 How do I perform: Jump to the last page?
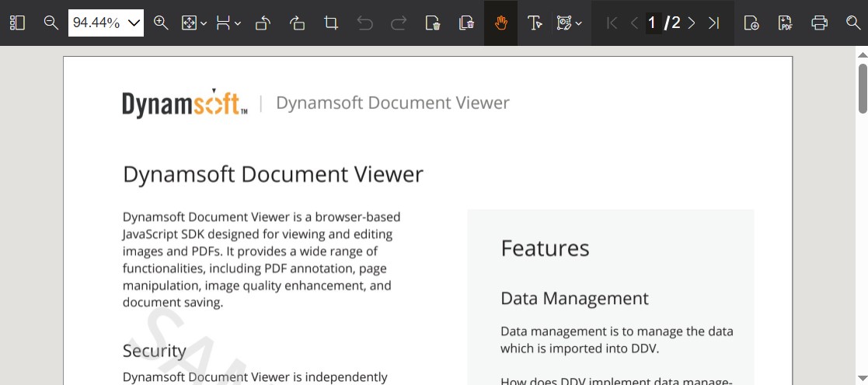713,23
